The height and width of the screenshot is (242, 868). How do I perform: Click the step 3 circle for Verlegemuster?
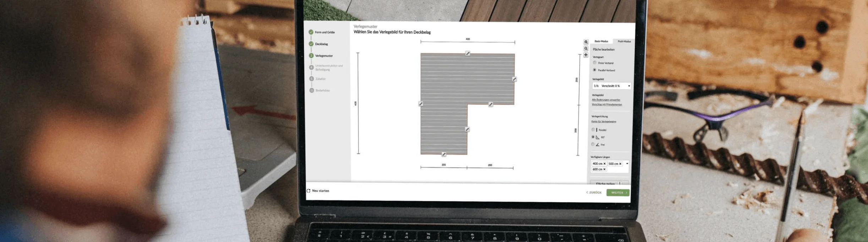311,55
